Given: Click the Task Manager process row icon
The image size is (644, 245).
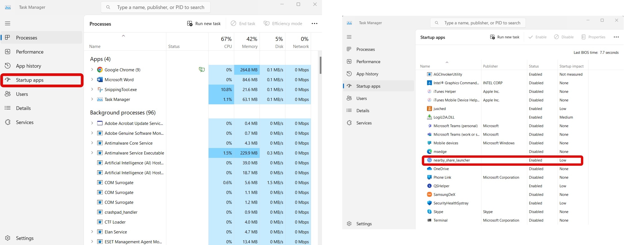Looking at the screenshot, I should [x=100, y=99].
